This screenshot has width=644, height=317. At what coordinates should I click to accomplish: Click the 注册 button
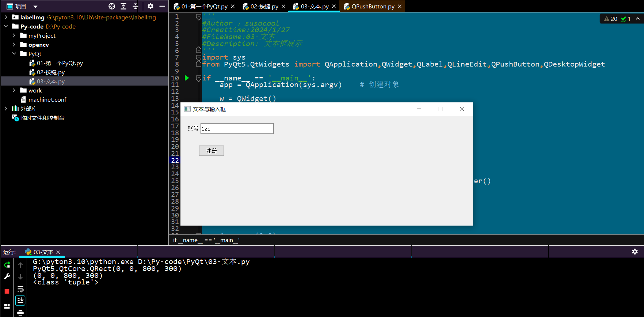point(211,151)
